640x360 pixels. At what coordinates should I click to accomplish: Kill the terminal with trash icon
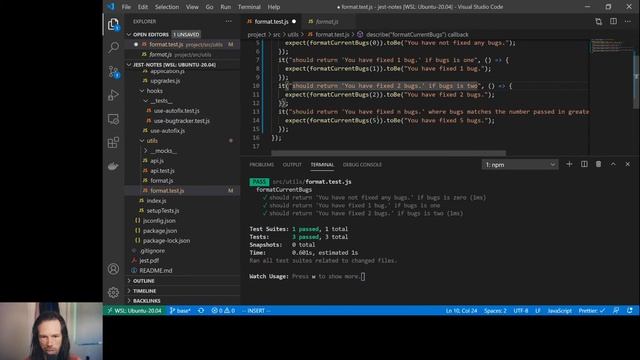click(598, 164)
